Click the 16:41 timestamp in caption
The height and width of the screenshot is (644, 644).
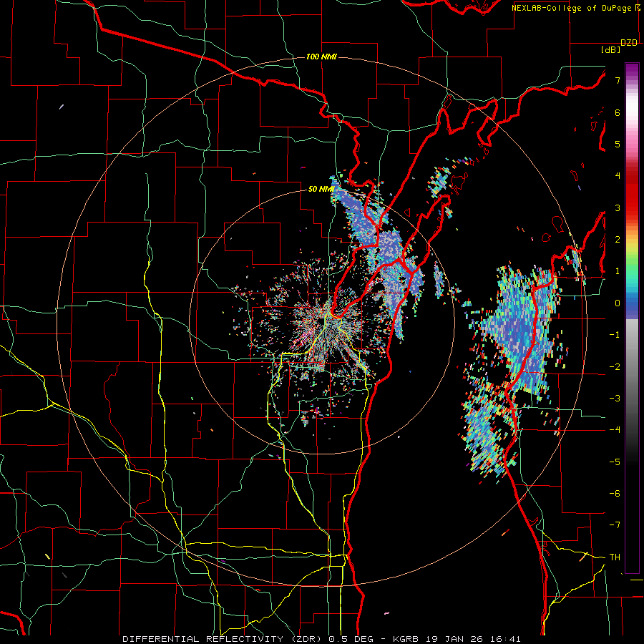point(507,639)
